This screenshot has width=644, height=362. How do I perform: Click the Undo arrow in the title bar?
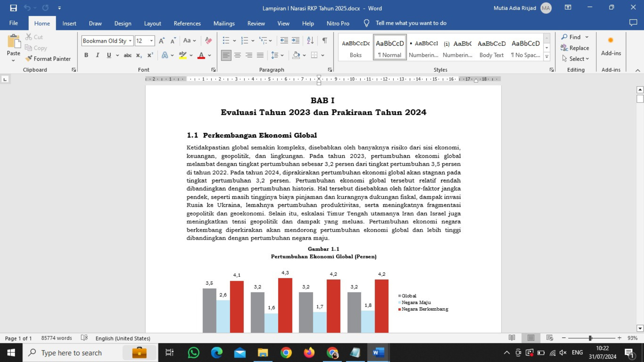pyautogui.click(x=27, y=8)
